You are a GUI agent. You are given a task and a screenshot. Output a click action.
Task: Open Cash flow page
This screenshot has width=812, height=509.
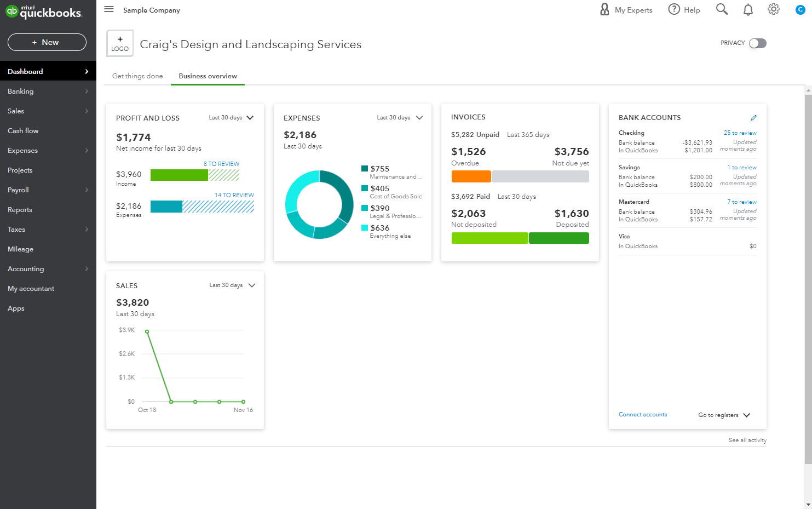point(48,131)
